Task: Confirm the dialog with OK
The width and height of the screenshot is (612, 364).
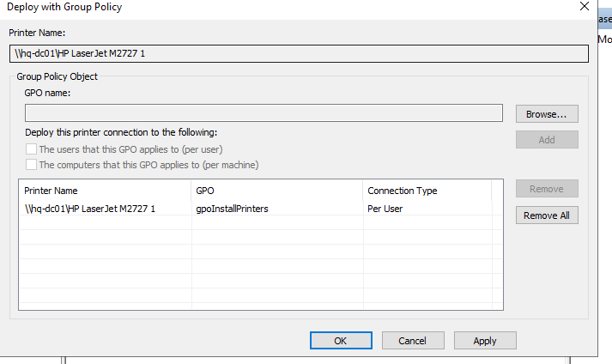Action: point(341,341)
